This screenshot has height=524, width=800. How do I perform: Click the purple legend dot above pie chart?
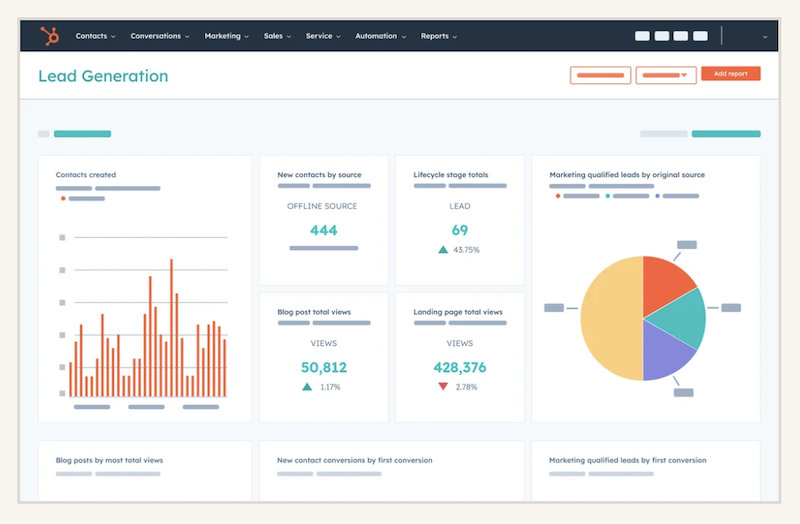[656, 196]
